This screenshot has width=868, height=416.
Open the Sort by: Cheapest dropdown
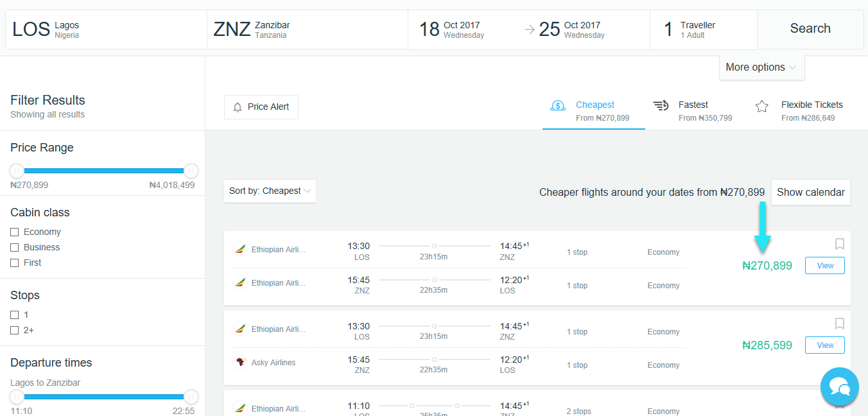click(x=270, y=191)
